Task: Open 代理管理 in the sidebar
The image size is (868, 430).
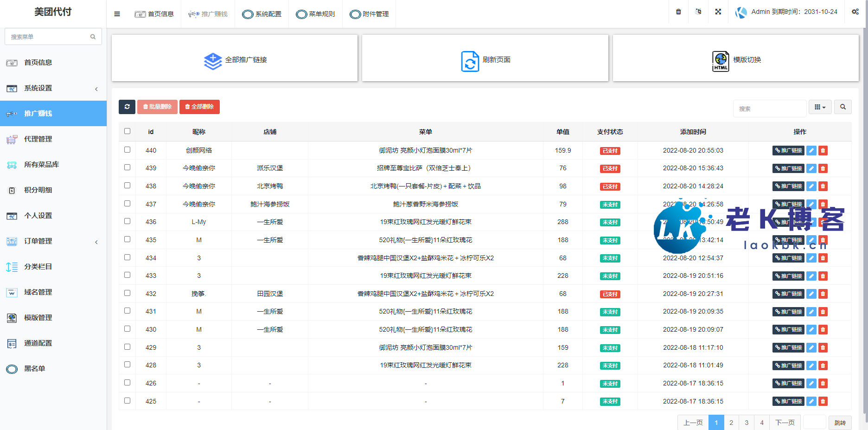Action: [x=38, y=139]
